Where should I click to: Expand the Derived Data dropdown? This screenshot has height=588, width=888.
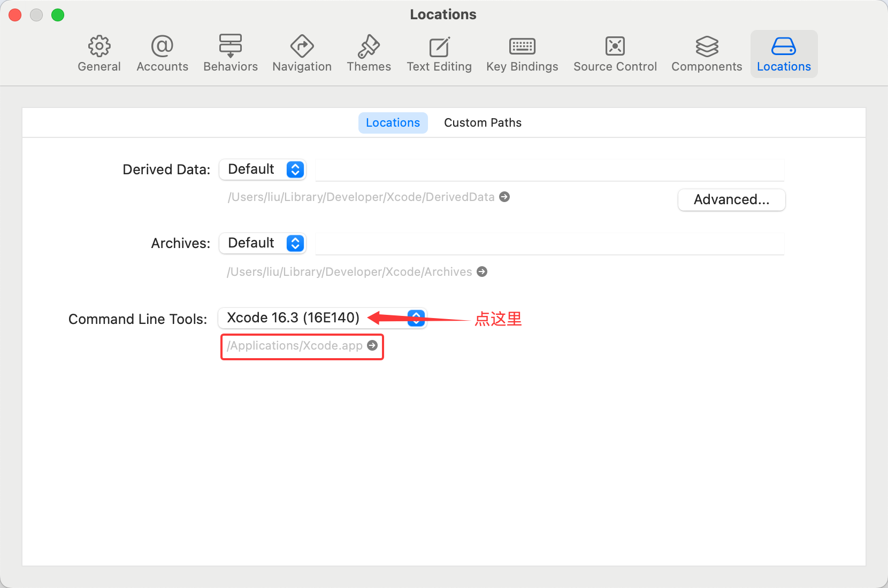pyautogui.click(x=263, y=169)
